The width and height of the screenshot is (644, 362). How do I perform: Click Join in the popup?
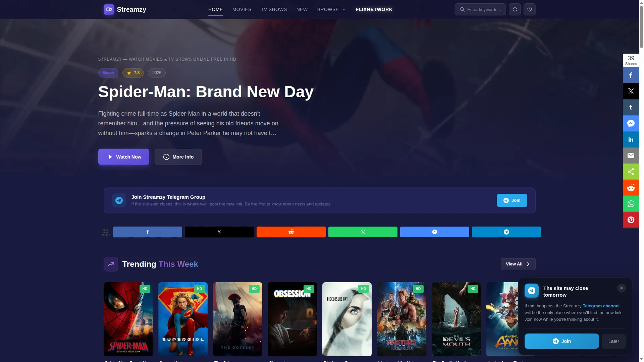coord(561,341)
